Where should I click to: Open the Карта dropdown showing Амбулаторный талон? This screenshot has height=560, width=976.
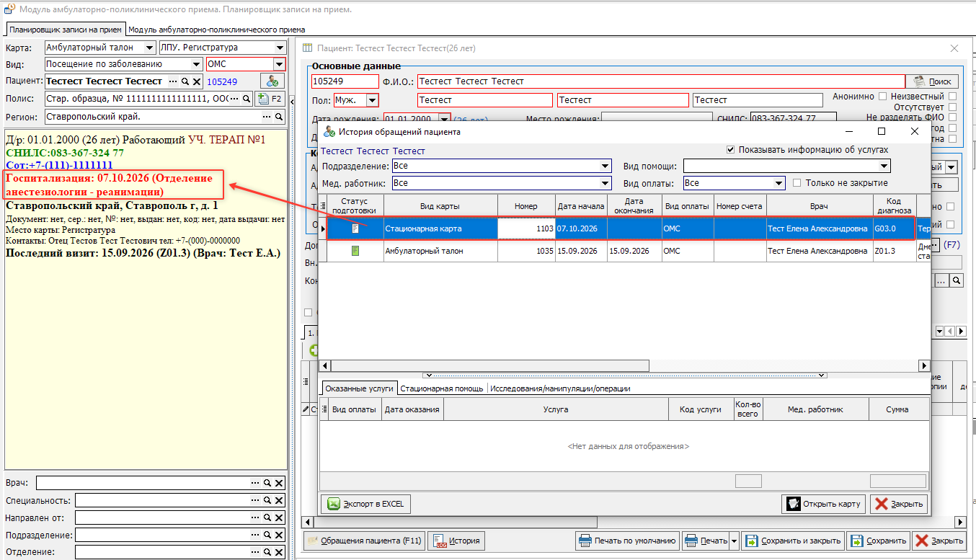(x=149, y=48)
